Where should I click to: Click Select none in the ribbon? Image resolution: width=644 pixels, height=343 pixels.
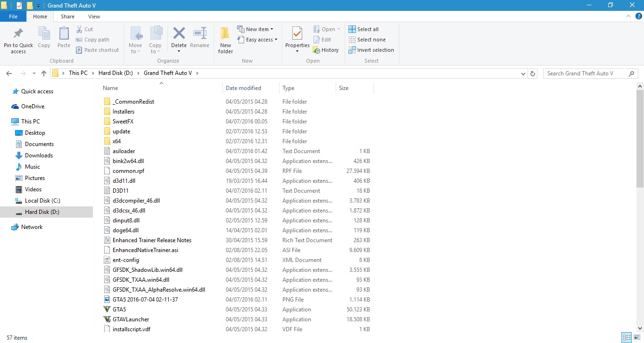click(367, 40)
